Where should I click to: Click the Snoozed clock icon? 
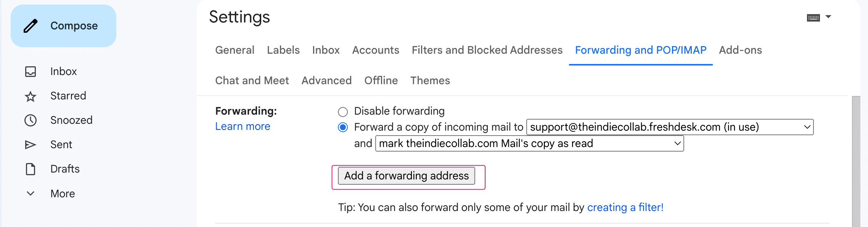pyautogui.click(x=31, y=120)
